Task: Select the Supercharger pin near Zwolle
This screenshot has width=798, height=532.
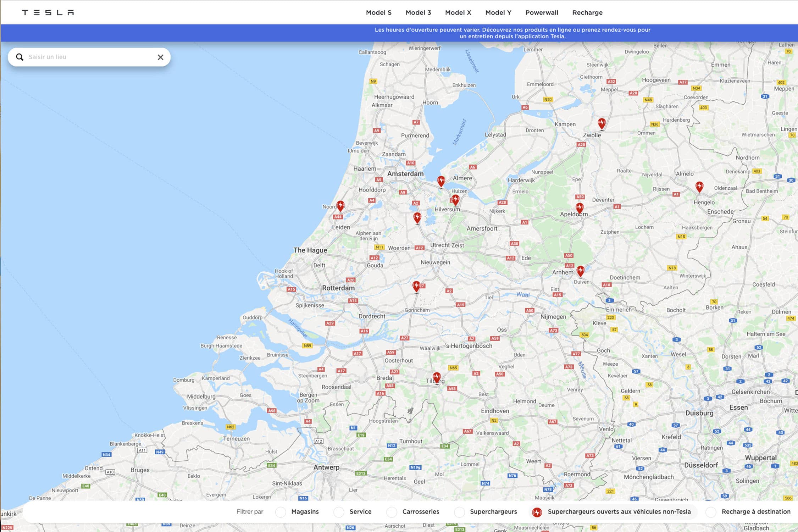Action: coord(602,124)
